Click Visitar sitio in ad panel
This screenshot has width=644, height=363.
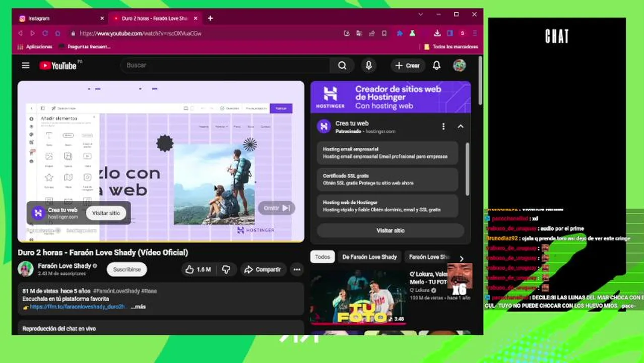coord(391,230)
